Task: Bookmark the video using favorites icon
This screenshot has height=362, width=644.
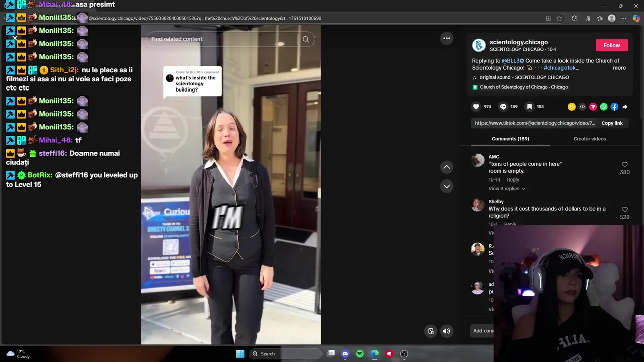Action: (x=529, y=107)
